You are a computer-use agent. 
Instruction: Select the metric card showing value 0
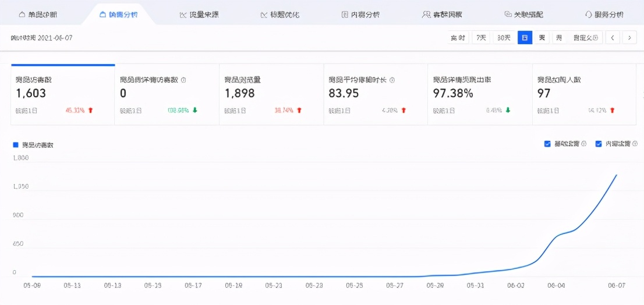coord(167,95)
